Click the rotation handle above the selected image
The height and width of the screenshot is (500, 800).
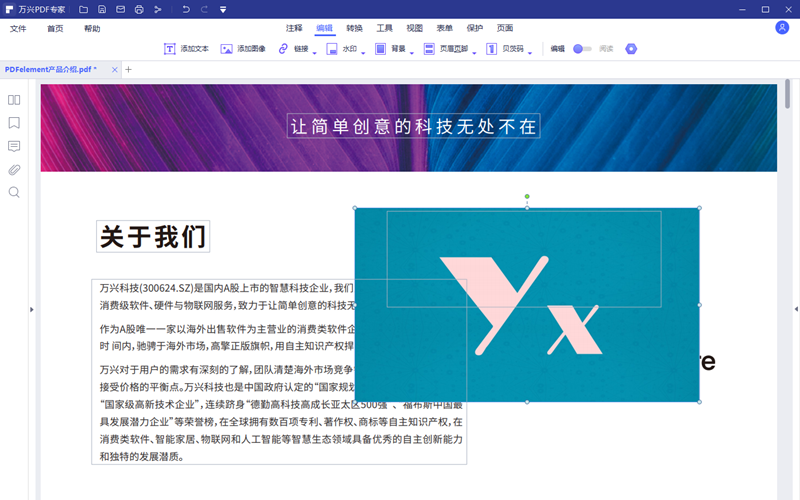(x=527, y=196)
